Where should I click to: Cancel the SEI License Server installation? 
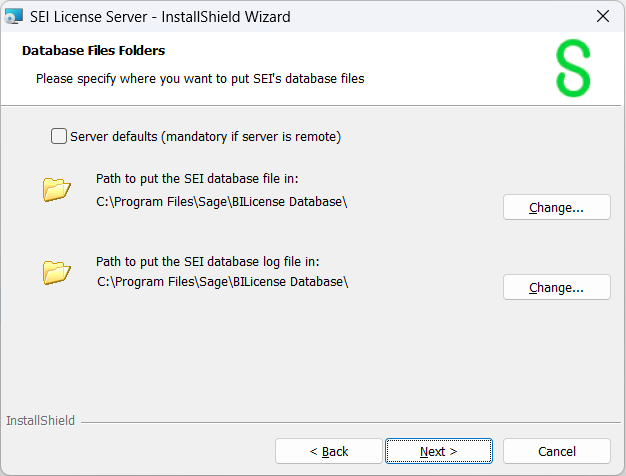pyautogui.click(x=556, y=451)
